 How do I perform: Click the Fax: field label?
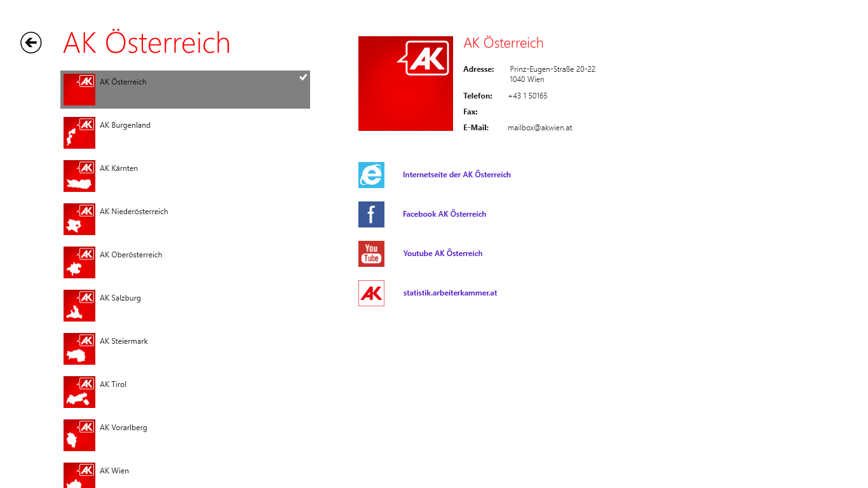(x=470, y=112)
